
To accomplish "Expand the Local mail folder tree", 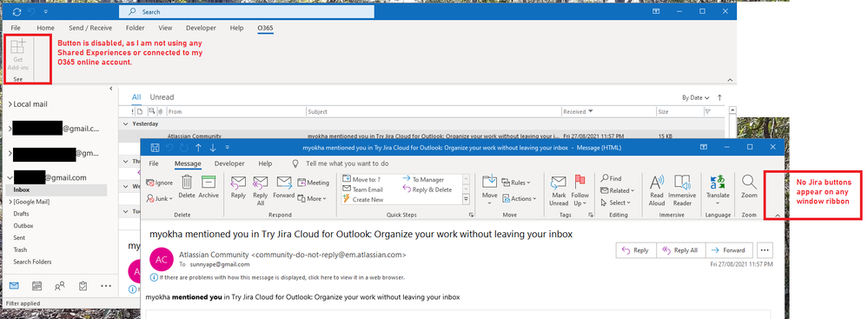I will click(10, 104).
